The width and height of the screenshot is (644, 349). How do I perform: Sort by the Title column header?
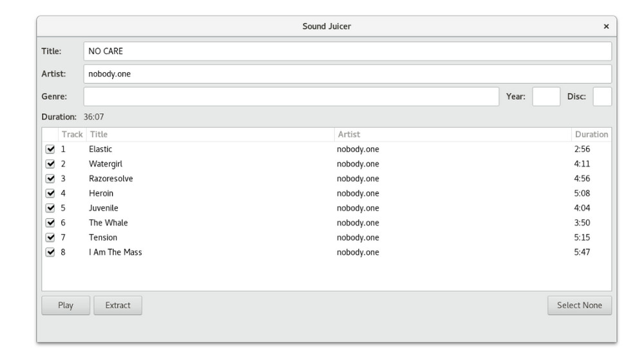pyautogui.click(x=211, y=135)
